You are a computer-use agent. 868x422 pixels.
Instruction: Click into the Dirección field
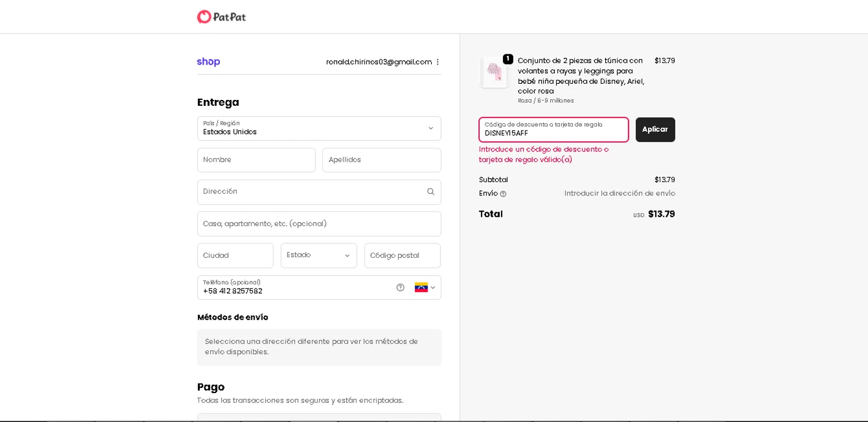pos(319,192)
